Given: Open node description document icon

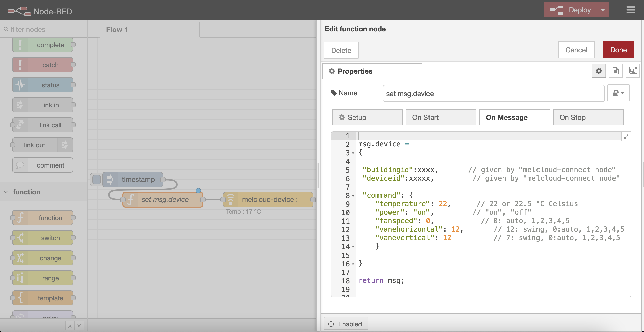Looking at the screenshot, I should [x=616, y=71].
